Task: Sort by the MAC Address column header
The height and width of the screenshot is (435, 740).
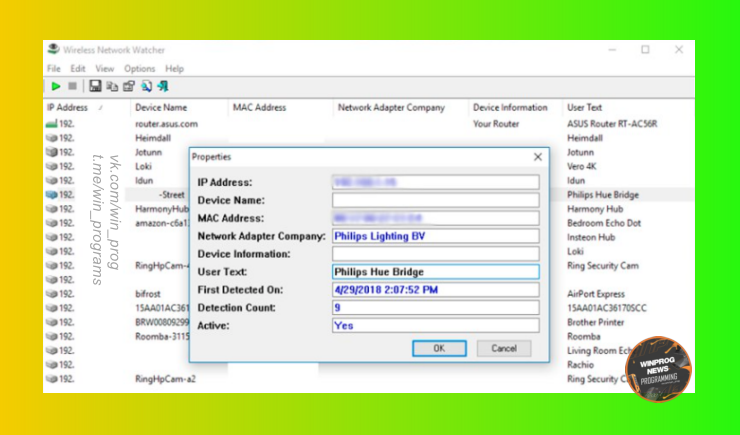Action: click(x=259, y=108)
